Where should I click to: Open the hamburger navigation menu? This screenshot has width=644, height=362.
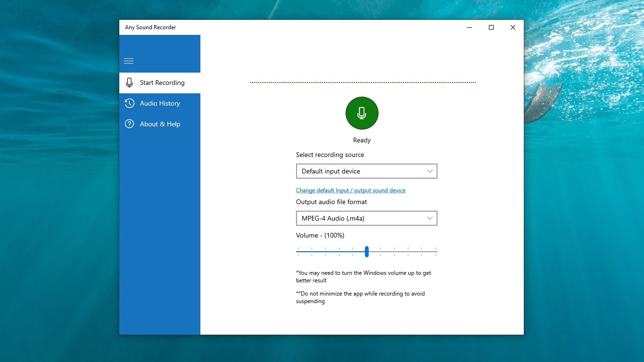click(128, 61)
